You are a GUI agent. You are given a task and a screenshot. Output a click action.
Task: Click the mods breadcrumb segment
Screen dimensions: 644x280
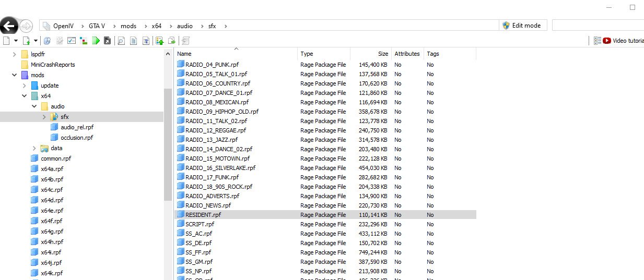[x=128, y=26]
